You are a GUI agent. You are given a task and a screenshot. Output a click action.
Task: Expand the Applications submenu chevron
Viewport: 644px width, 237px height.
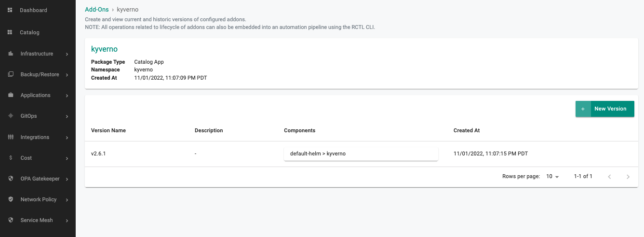[x=67, y=96]
